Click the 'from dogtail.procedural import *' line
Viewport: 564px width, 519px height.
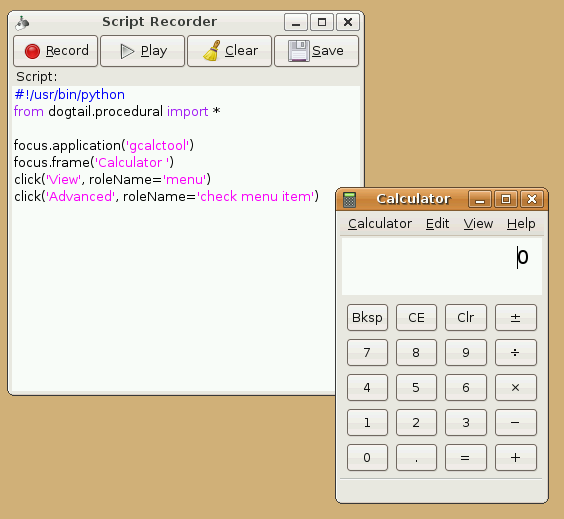point(117,111)
